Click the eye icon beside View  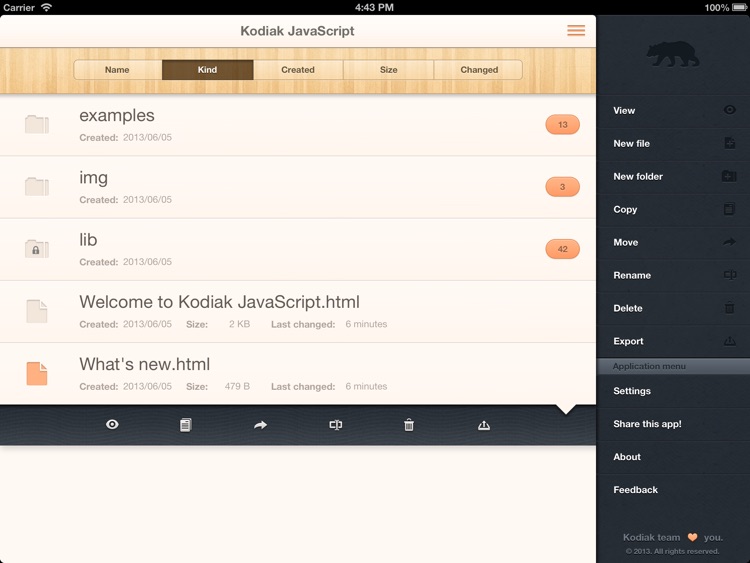click(729, 110)
